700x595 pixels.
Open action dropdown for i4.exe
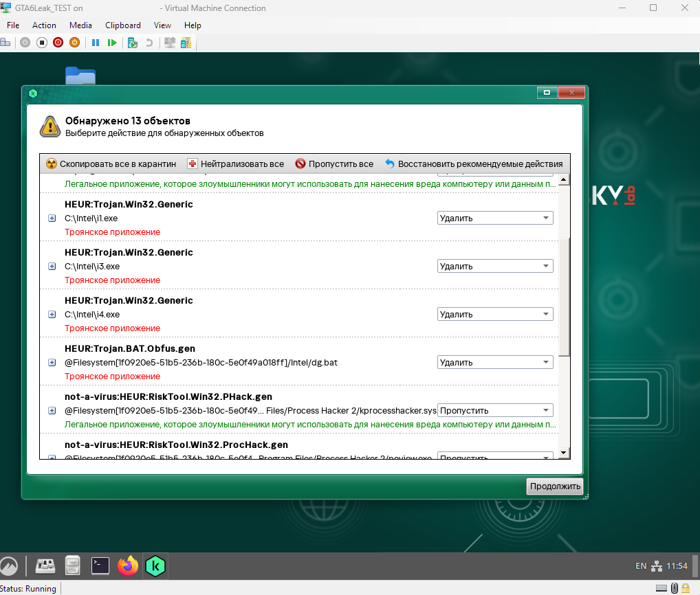(495, 315)
